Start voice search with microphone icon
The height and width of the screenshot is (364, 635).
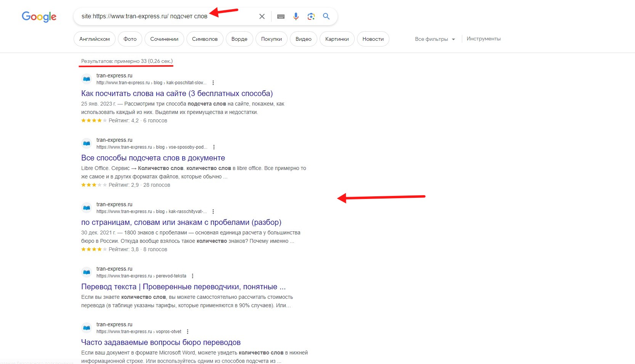click(x=296, y=16)
